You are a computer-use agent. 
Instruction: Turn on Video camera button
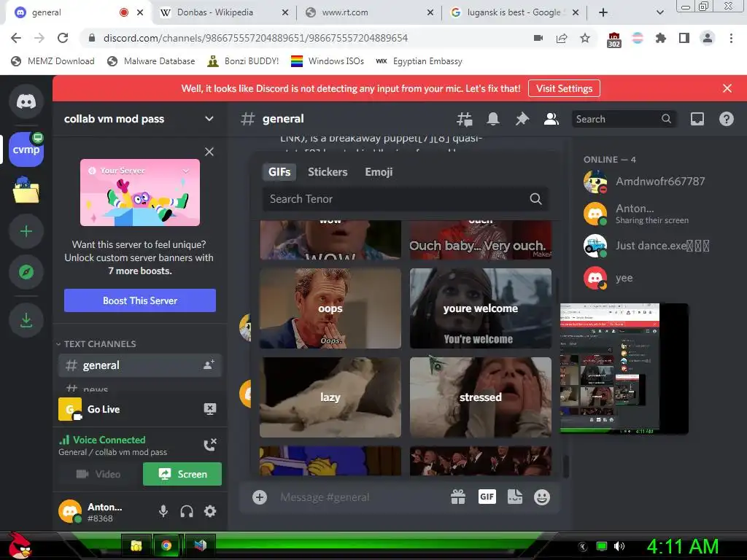coord(98,474)
